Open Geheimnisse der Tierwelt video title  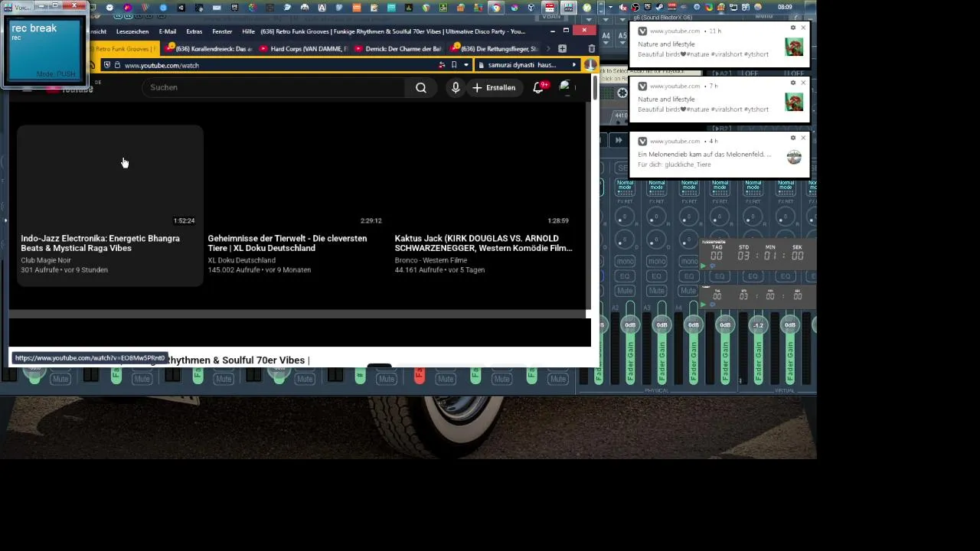[x=287, y=243]
